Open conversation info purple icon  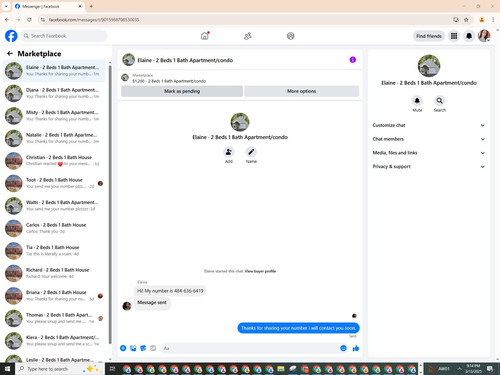[353, 60]
